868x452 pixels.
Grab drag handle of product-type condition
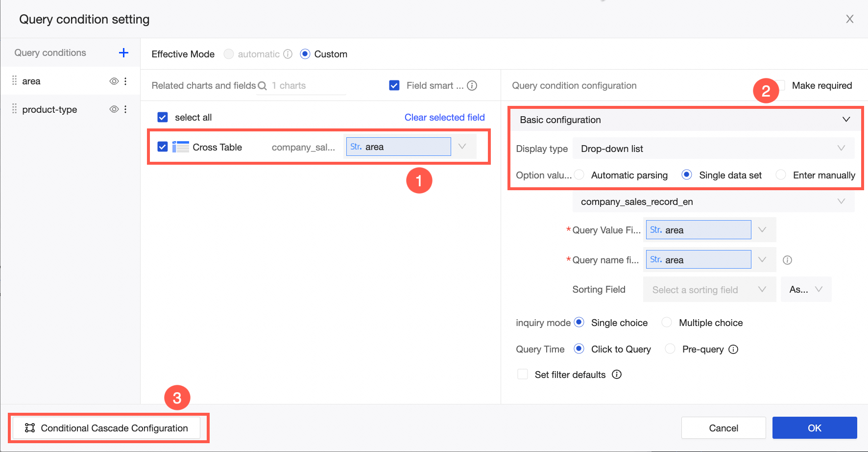pos(14,109)
